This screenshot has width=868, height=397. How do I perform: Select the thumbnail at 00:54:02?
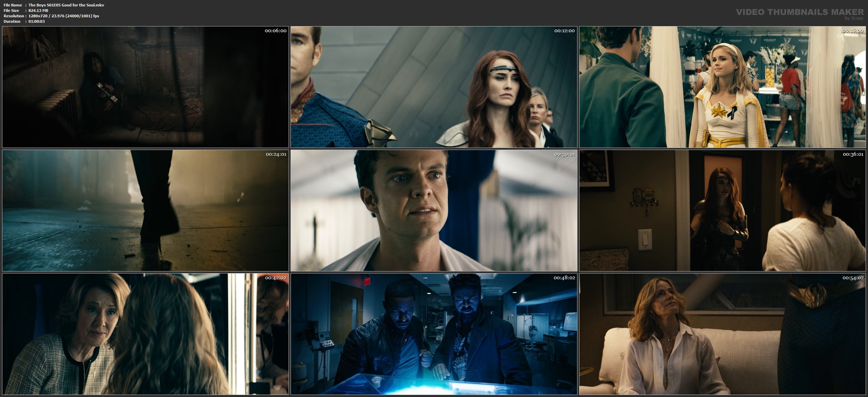pos(722,334)
